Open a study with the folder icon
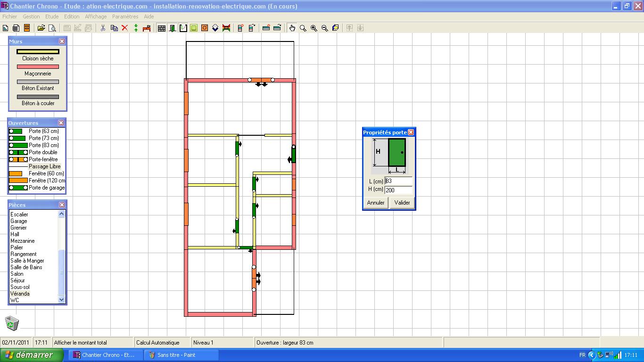 [x=41, y=28]
